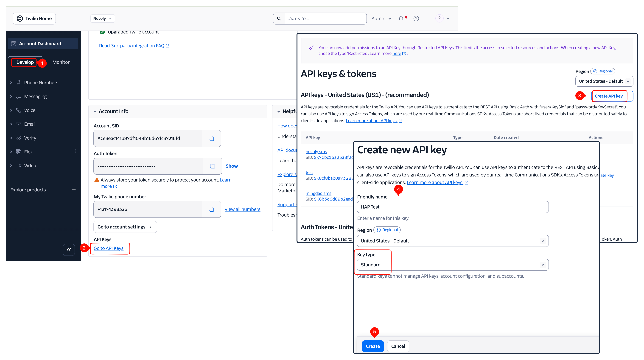Click the Flex three-dot options icon
644x360 pixels.
tap(75, 151)
